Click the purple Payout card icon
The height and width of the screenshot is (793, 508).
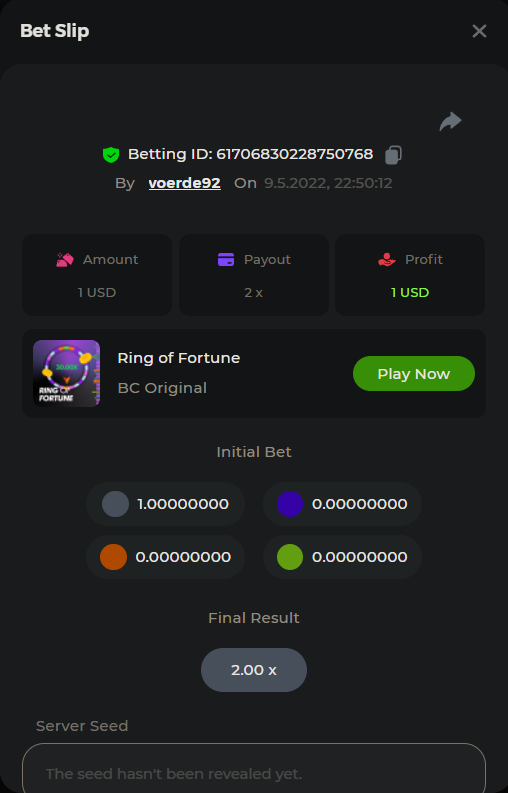pos(226,259)
